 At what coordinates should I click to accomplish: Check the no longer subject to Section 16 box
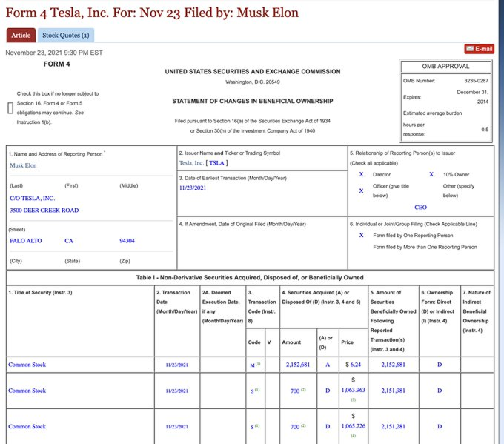10,108
